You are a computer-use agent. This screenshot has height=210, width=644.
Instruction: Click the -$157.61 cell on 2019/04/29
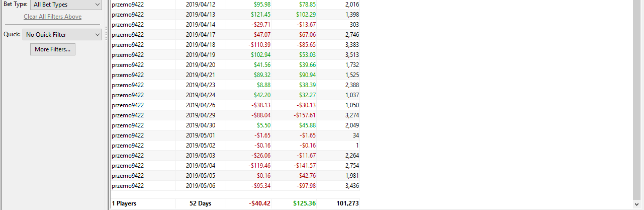coord(305,115)
